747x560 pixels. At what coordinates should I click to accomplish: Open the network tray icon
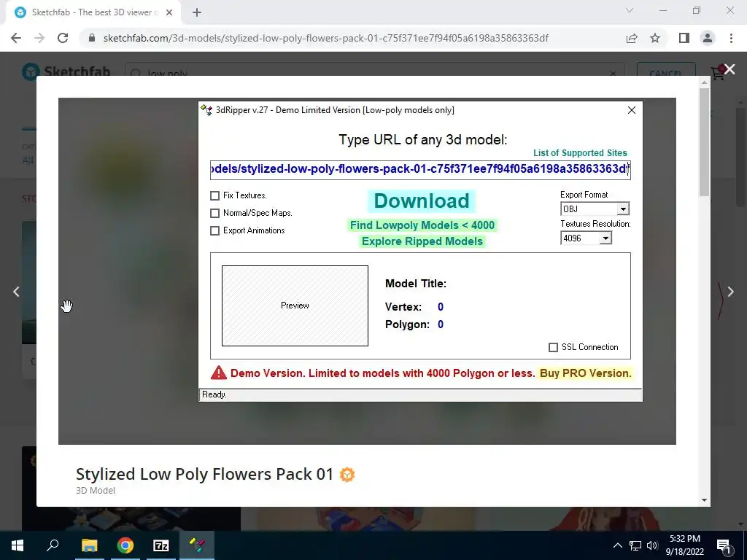[x=635, y=545]
